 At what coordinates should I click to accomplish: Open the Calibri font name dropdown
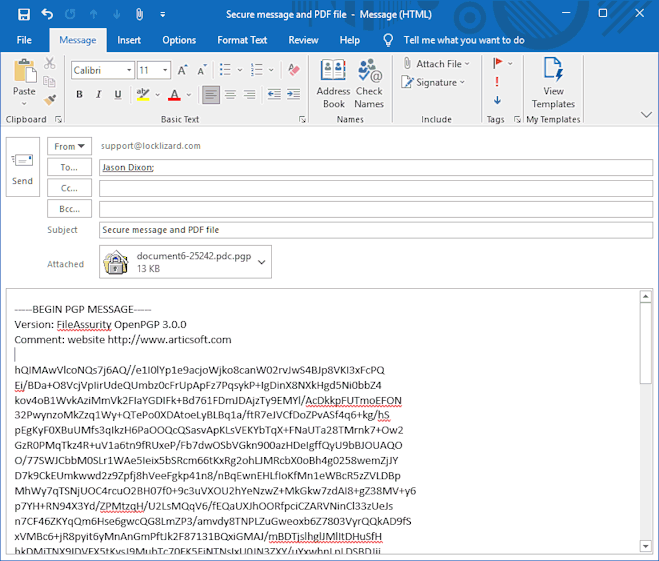click(x=129, y=70)
